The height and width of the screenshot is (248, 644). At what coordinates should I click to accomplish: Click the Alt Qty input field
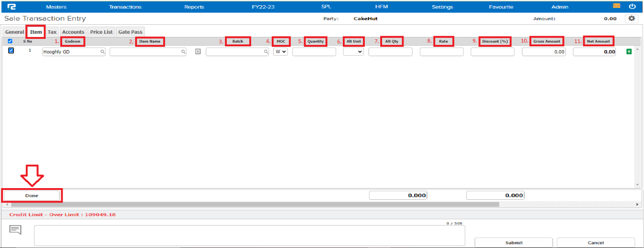[x=391, y=52]
